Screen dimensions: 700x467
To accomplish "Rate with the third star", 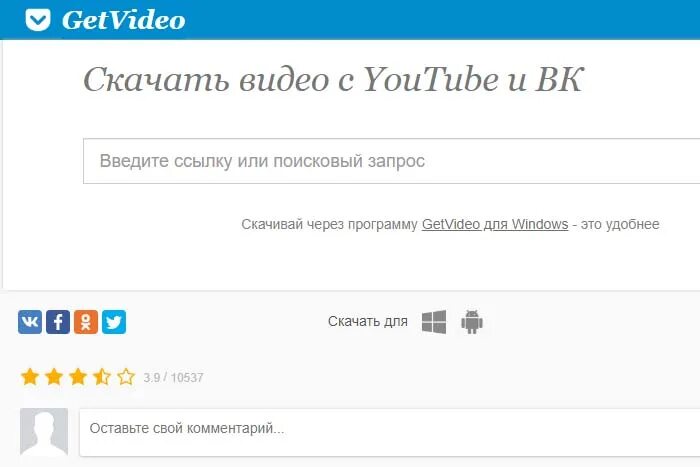I will tap(78, 377).
